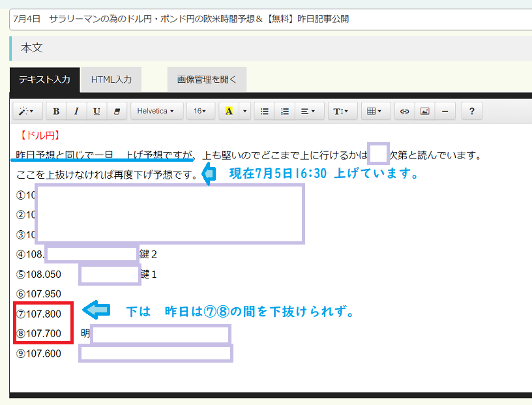Open the line height dropdown
Screen dimensions: 532x405
343,111
